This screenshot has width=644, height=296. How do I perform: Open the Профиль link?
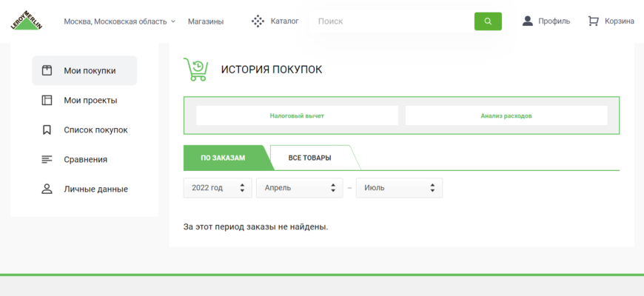click(554, 21)
